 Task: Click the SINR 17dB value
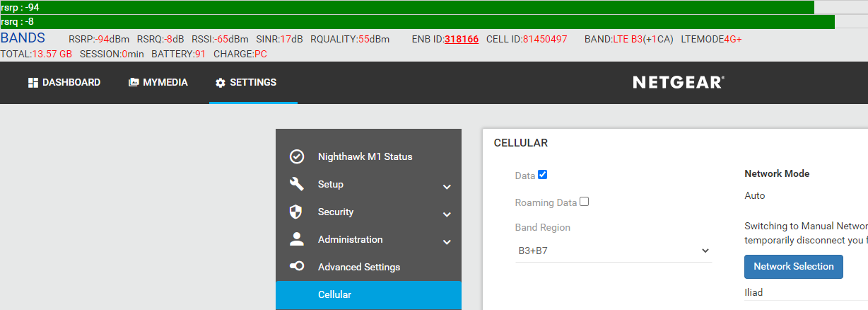(x=291, y=39)
